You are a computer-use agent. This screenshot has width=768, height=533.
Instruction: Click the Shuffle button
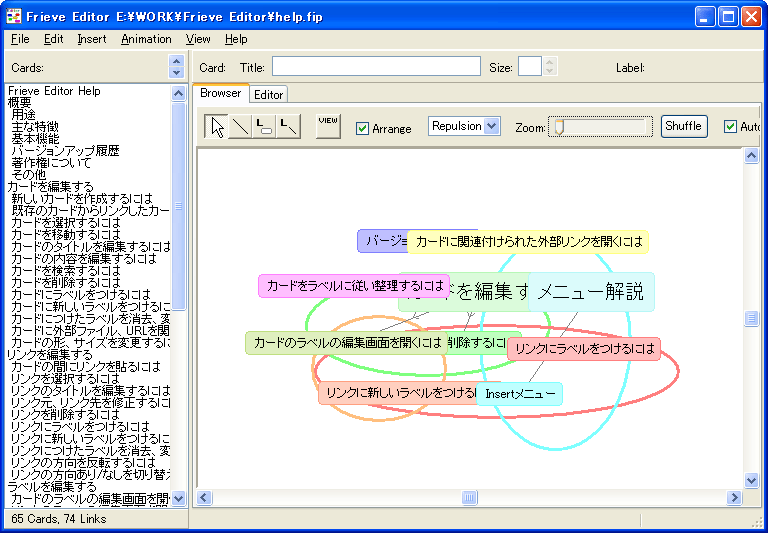[x=684, y=126]
